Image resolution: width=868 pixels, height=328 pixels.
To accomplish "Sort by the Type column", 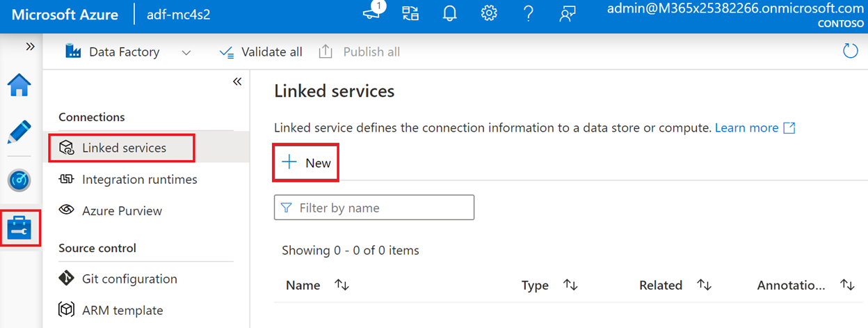I will click(549, 285).
